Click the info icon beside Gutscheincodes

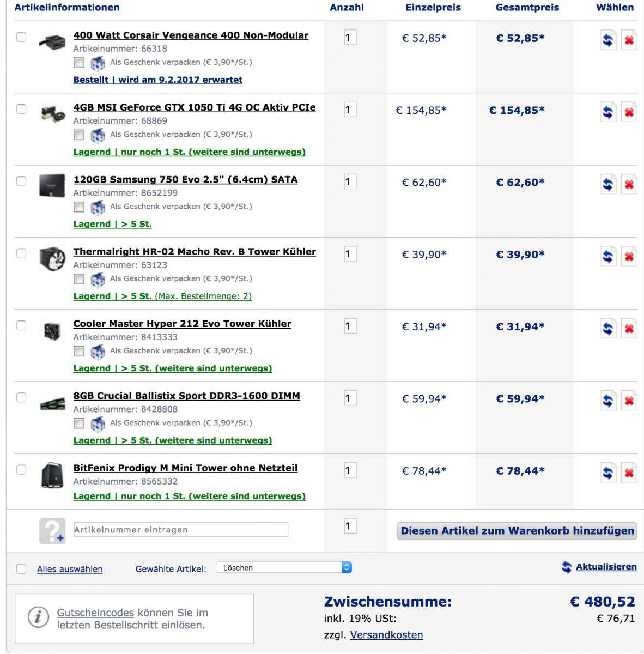point(37,618)
